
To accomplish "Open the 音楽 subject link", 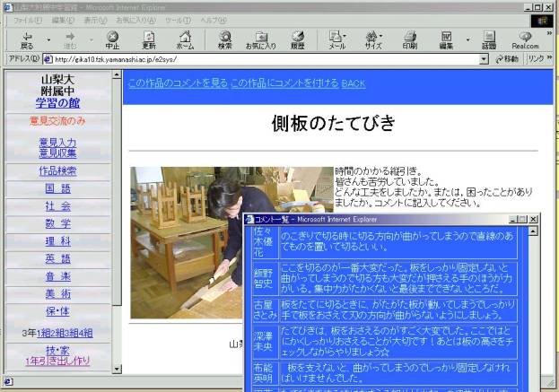I will pyautogui.click(x=57, y=276).
